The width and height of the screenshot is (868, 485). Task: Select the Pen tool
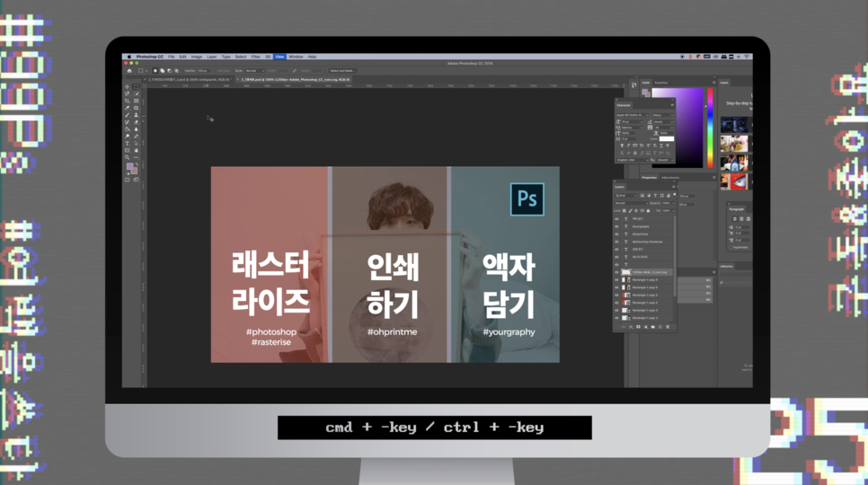tap(137, 136)
